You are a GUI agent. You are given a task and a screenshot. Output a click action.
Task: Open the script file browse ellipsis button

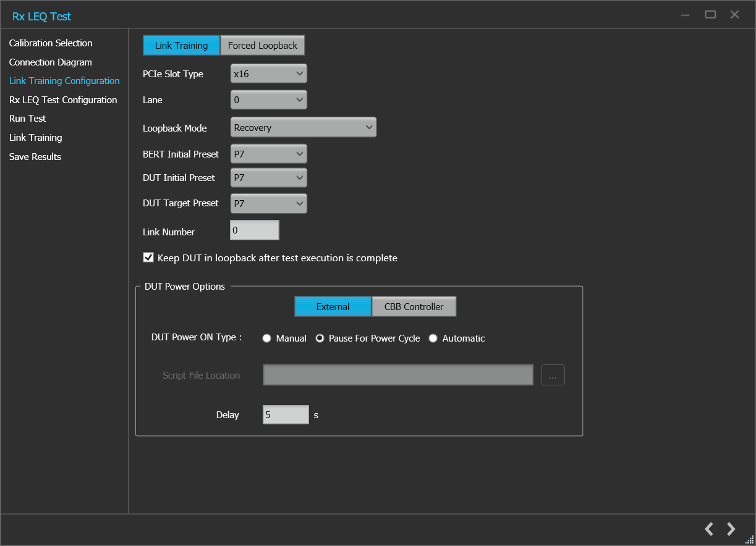click(553, 375)
